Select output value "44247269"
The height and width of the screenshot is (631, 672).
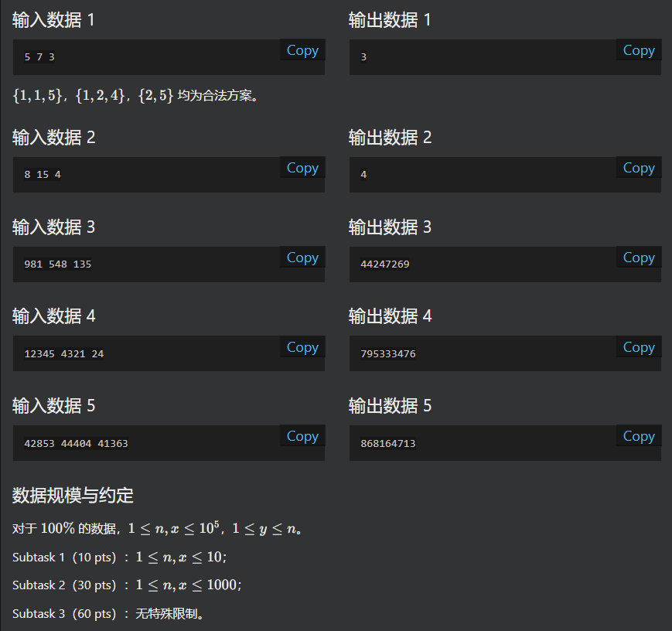pyautogui.click(x=385, y=264)
